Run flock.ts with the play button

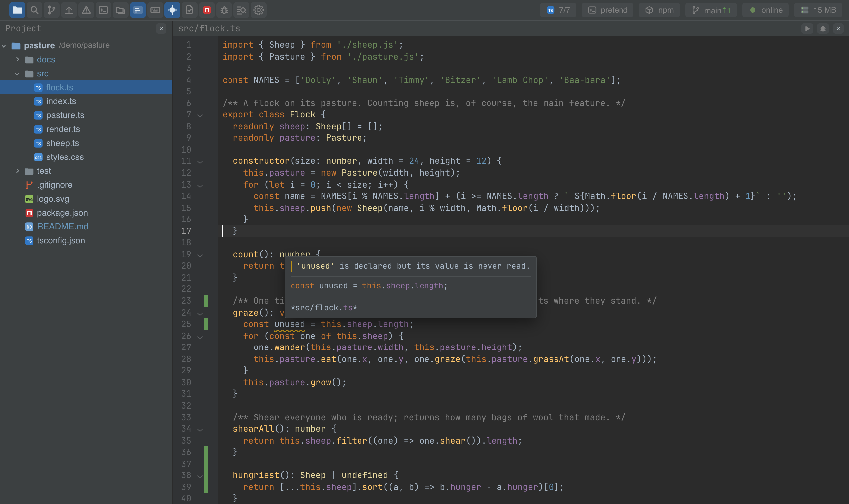(807, 29)
